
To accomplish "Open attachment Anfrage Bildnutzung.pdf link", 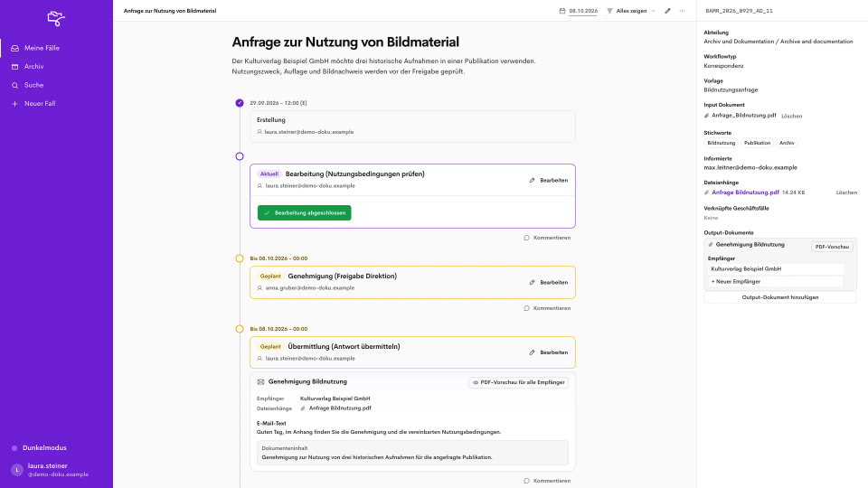I will pyautogui.click(x=745, y=192).
